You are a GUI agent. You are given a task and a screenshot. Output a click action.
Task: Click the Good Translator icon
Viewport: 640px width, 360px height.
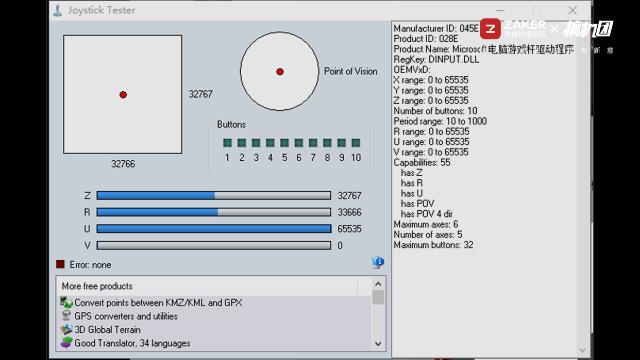coord(66,342)
